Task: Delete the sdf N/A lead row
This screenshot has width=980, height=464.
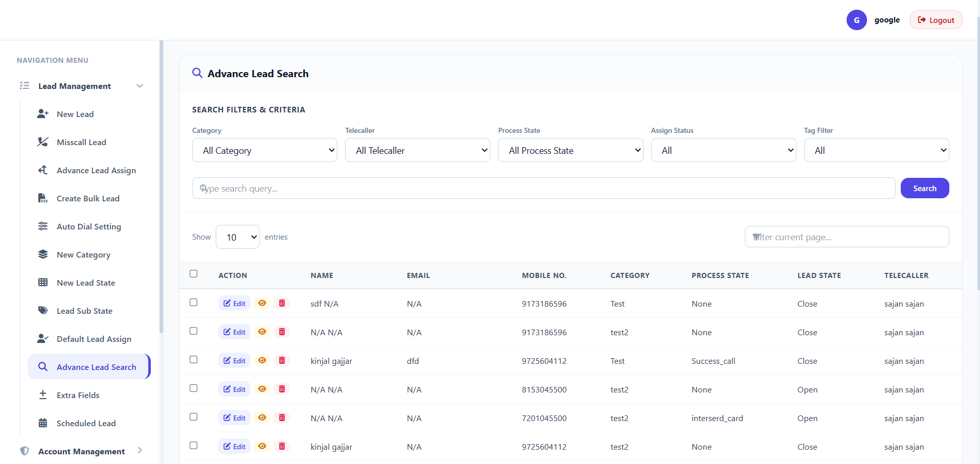Action: [x=282, y=303]
